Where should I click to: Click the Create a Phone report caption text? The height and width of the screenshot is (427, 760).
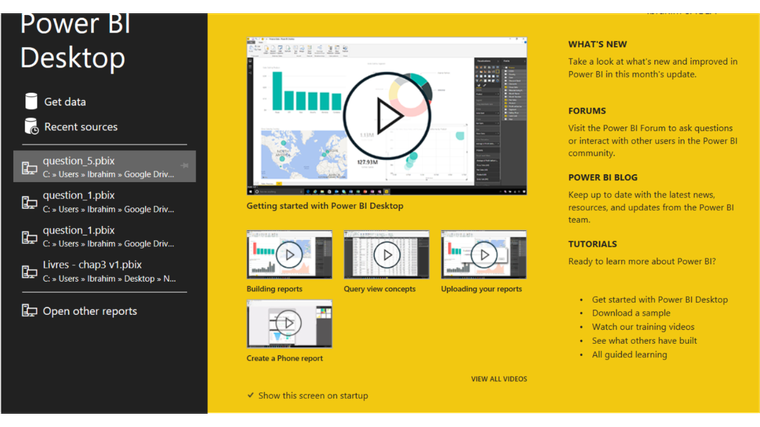(285, 358)
